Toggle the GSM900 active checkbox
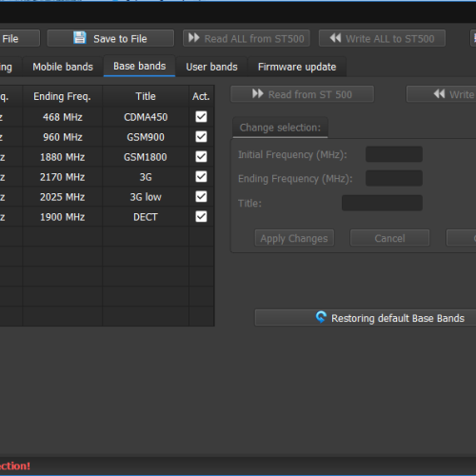 pyautogui.click(x=201, y=137)
